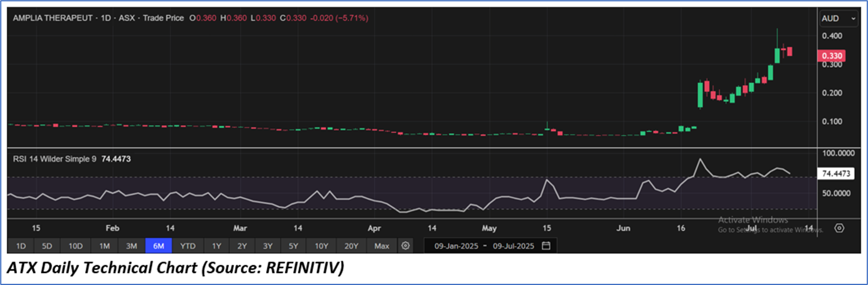Open chart settings icon at axis corner
The image size is (868, 285).
(x=839, y=229)
